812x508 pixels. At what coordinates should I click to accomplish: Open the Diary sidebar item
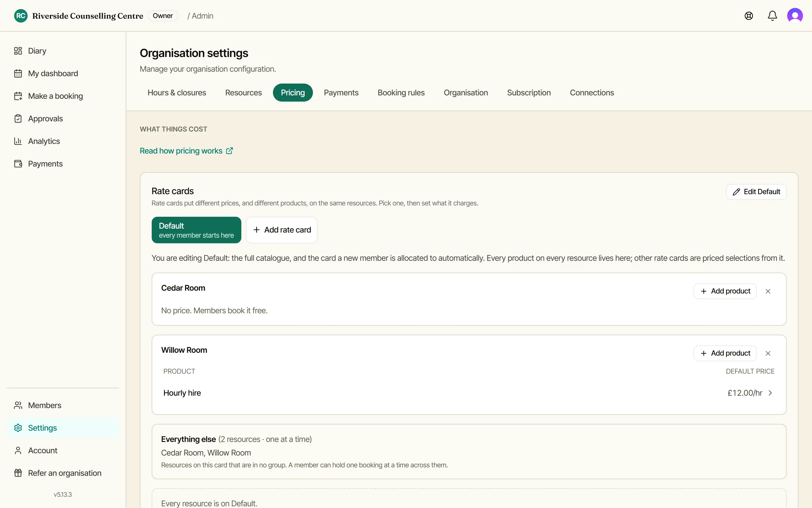pos(63,51)
